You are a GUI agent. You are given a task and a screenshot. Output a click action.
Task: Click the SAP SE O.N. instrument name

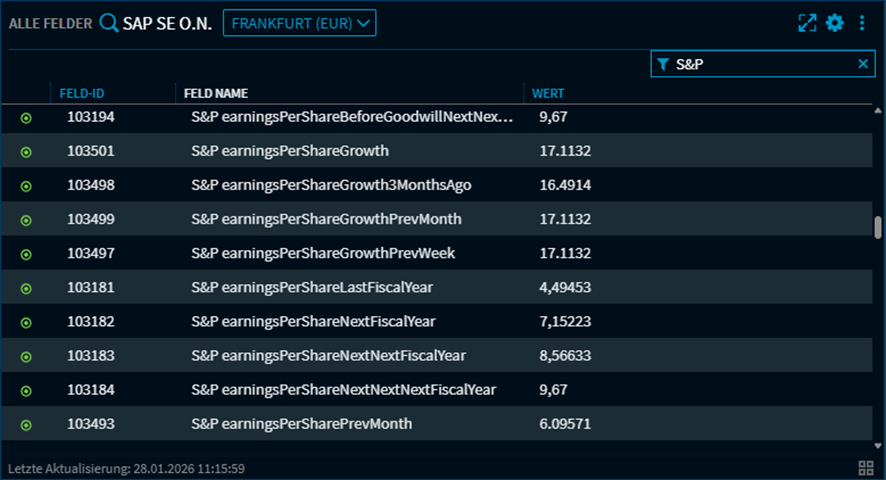(x=167, y=23)
